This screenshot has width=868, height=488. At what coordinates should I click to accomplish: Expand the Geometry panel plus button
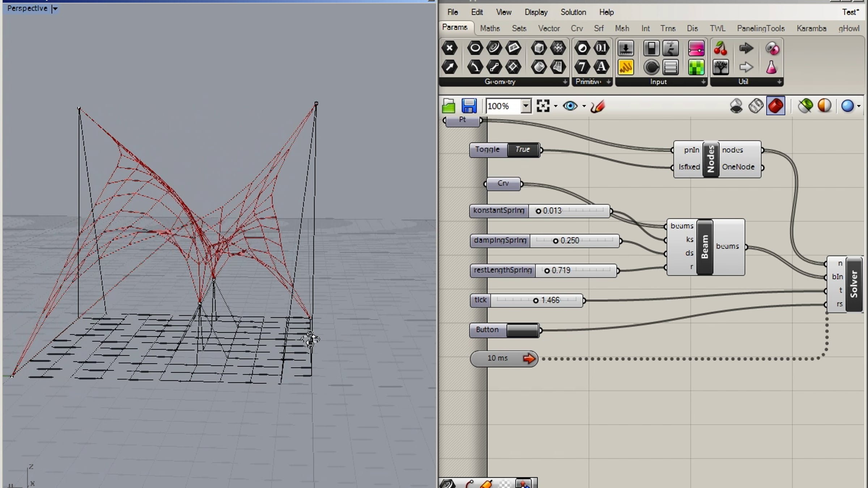click(x=565, y=82)
